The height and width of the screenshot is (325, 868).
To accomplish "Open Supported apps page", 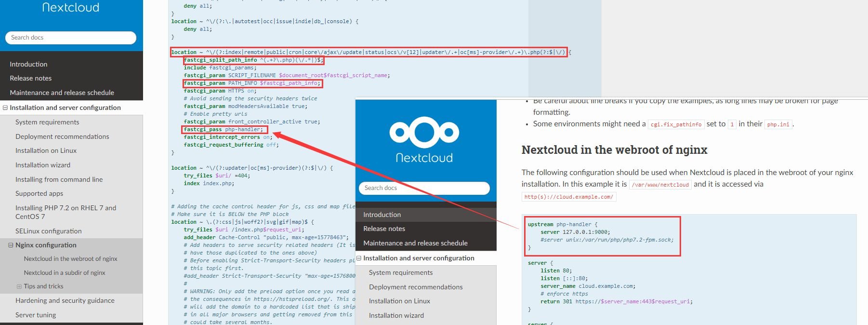I will pyautogui.click(x=39, y=193).
